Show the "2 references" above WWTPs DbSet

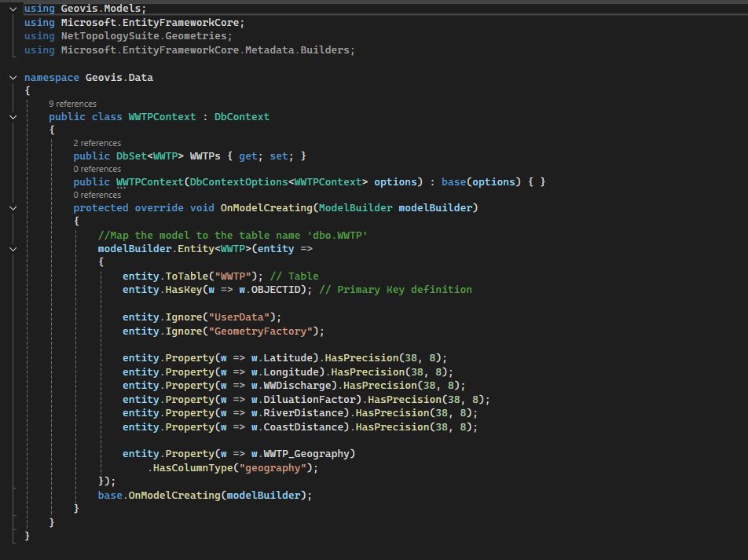click(97, 144)
